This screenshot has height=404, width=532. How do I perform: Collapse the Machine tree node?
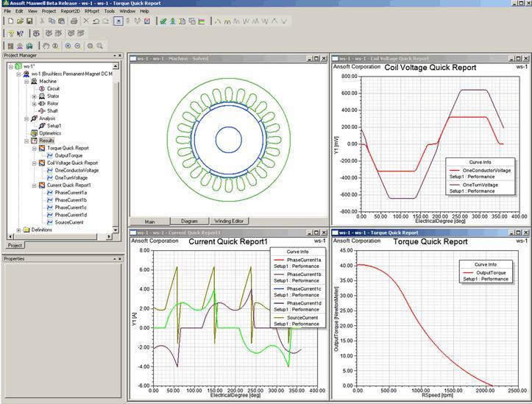coord(26,82)
